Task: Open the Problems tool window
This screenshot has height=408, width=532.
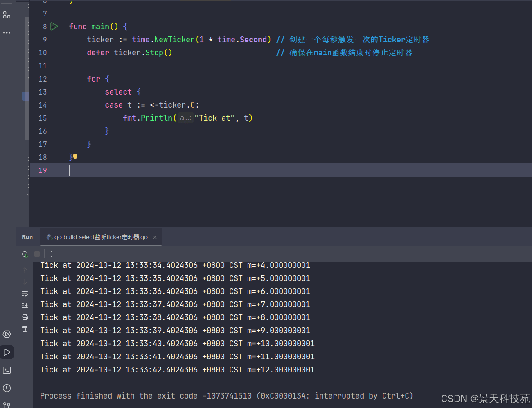Action: [x=7, y=388]
